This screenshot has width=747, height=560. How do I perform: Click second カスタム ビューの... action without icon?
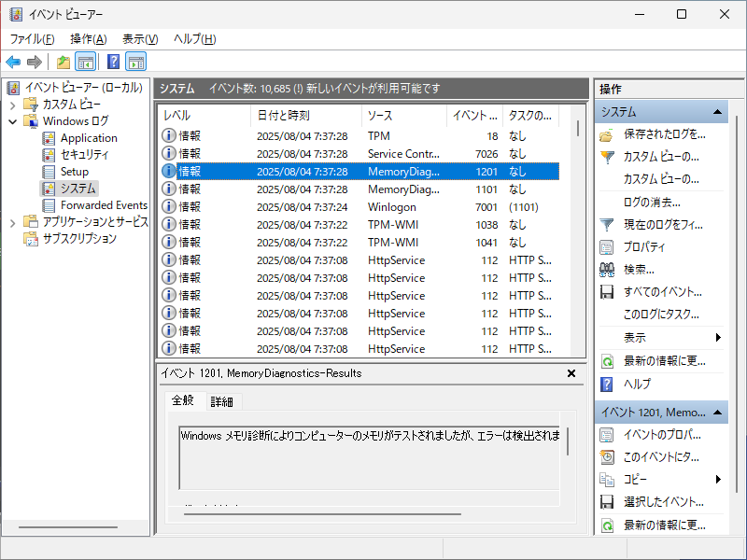point(661,179)
